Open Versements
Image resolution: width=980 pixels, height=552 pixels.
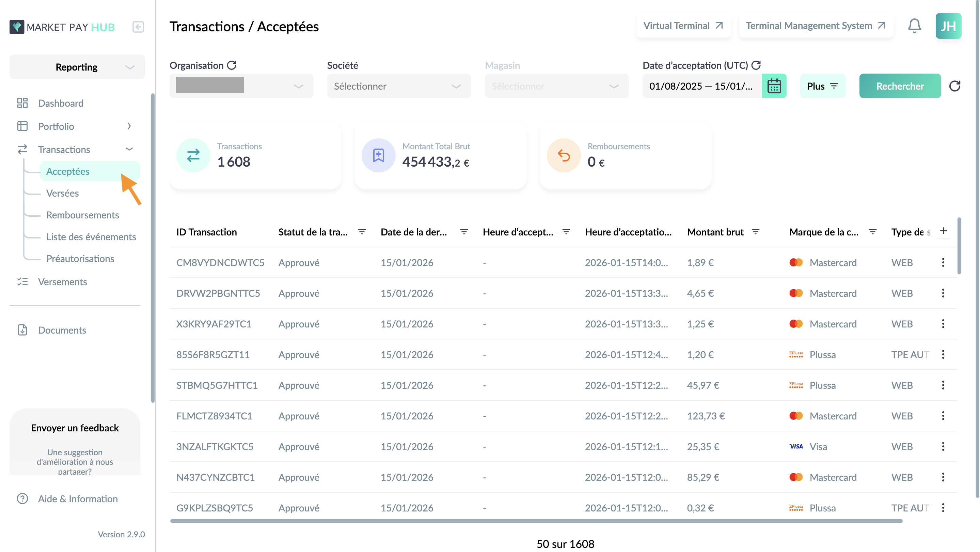click(62, 282)
